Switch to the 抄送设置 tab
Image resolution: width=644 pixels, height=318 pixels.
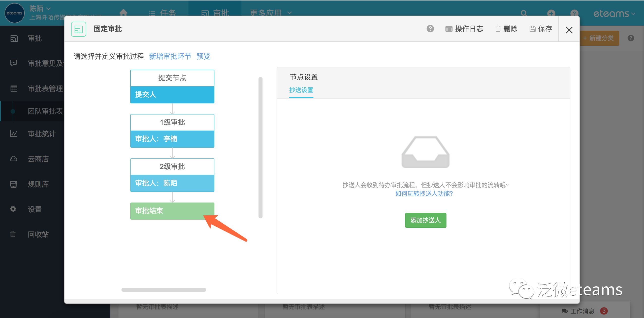point(301,90)
